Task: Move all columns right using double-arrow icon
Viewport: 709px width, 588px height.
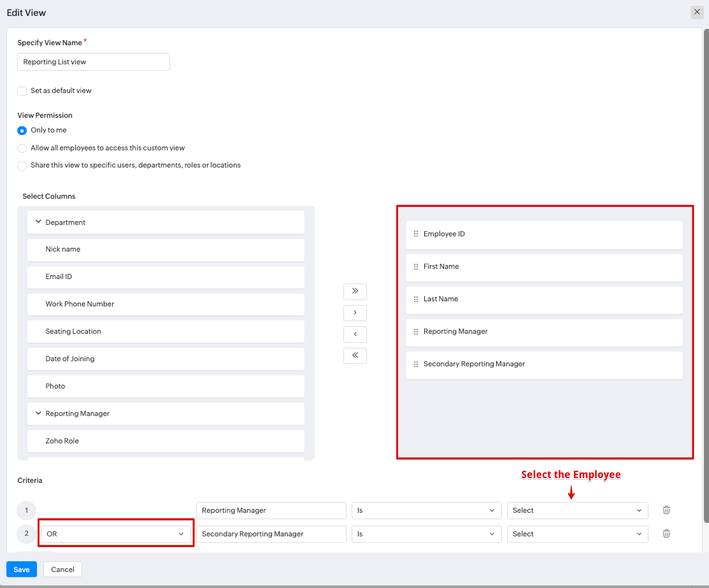Action: click(x=354, y=291)
